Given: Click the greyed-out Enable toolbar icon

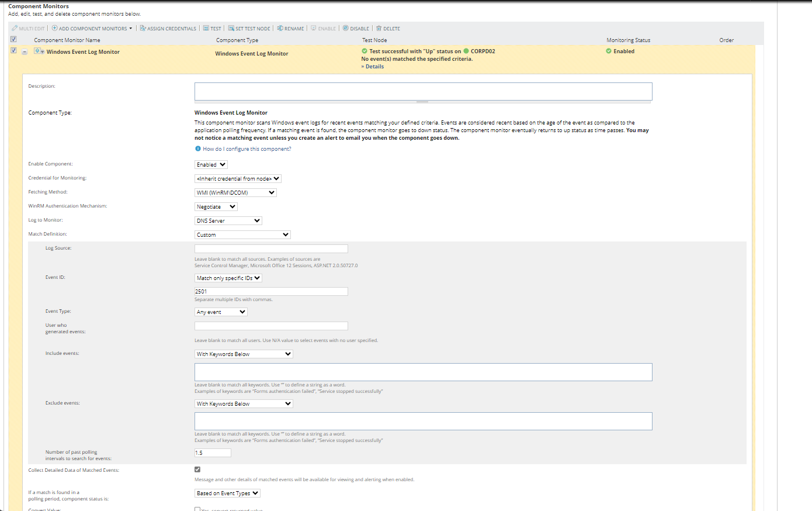Looking at the screenshot, I should (x=314, y=28).
